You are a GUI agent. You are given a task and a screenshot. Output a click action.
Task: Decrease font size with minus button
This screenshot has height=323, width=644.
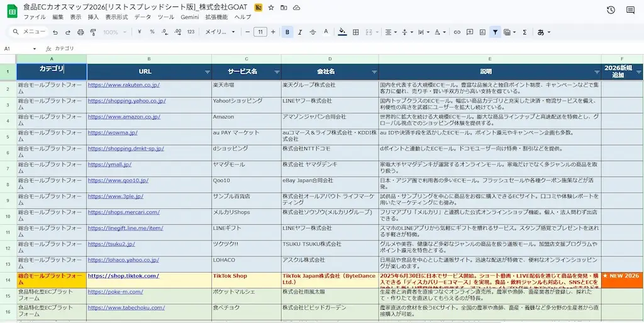pyautogui.click(x=248, y=32)
